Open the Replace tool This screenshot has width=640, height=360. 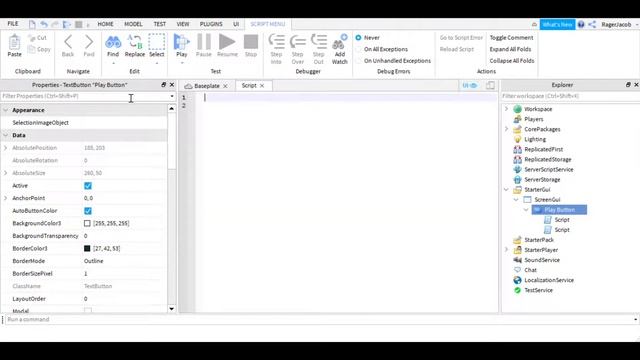(135, 45)
